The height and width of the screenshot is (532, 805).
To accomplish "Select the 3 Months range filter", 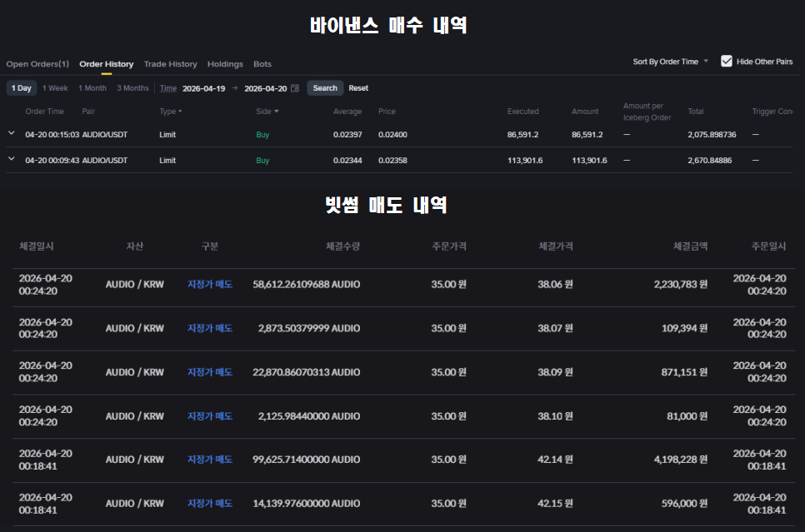I will 132,88.
